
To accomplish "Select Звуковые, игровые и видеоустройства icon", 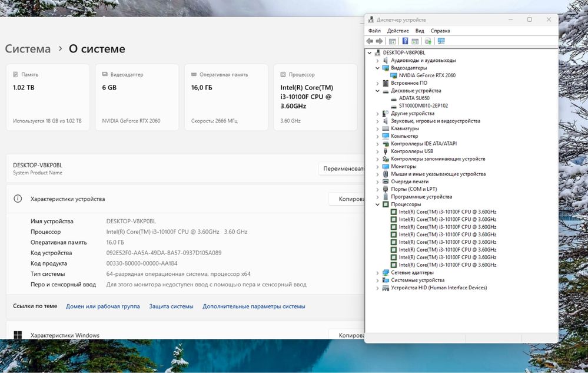I will (x=386, y=121).
